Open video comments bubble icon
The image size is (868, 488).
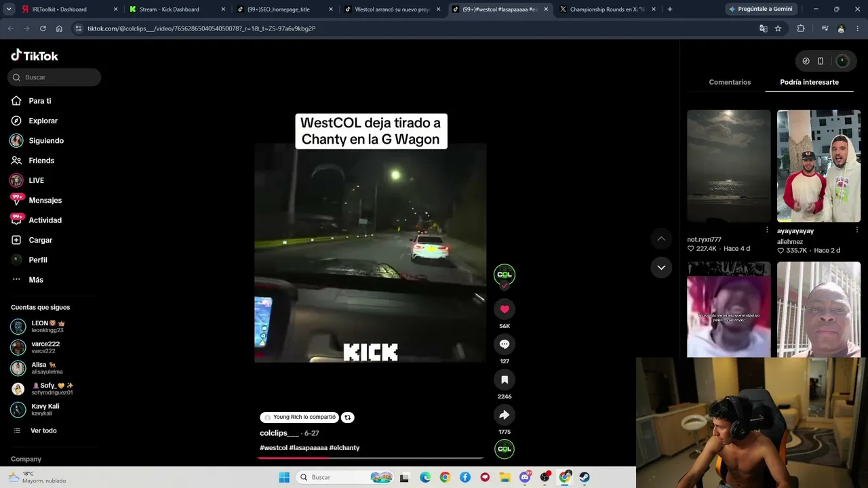[505, 344]
